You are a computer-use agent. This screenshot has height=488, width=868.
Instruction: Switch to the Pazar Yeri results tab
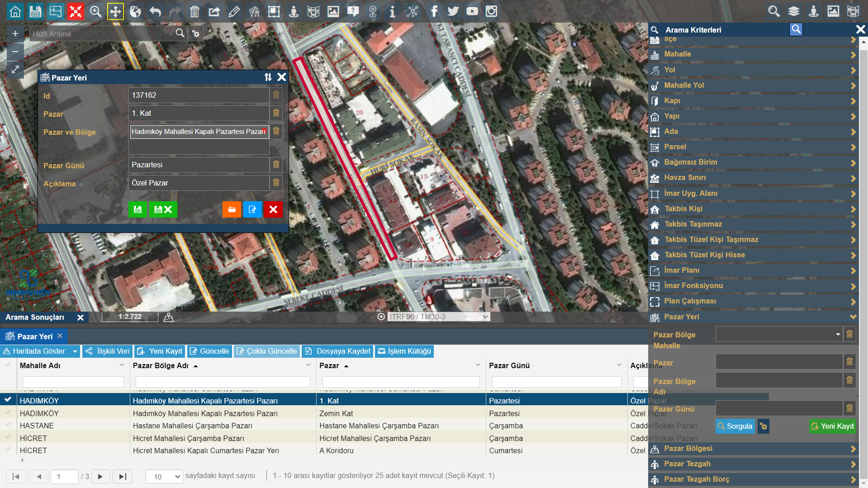point(34,336)
